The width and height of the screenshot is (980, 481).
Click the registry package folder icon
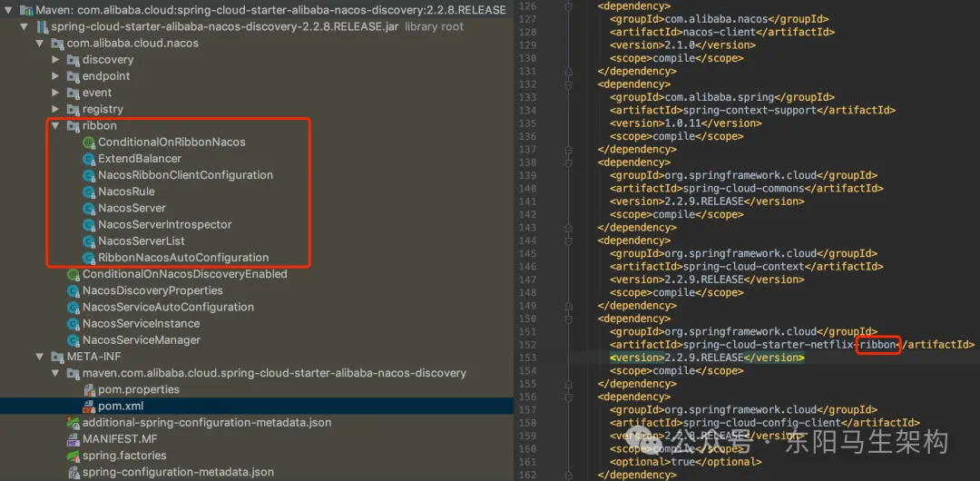pos(73,109)
